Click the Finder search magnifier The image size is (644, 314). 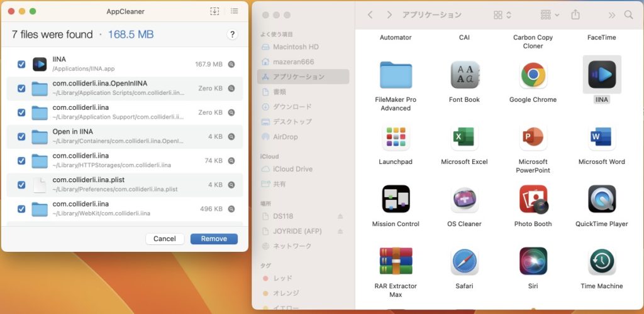628,14
